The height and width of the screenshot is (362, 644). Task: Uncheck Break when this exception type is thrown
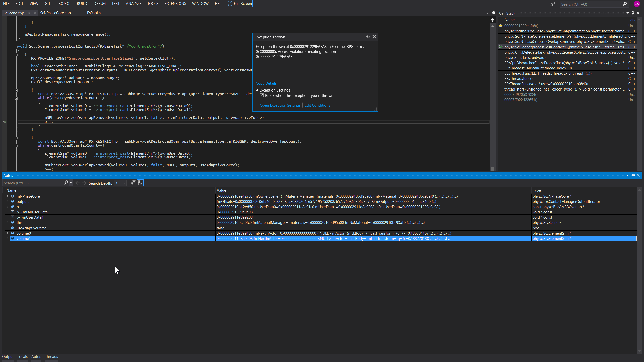[262, 96]
